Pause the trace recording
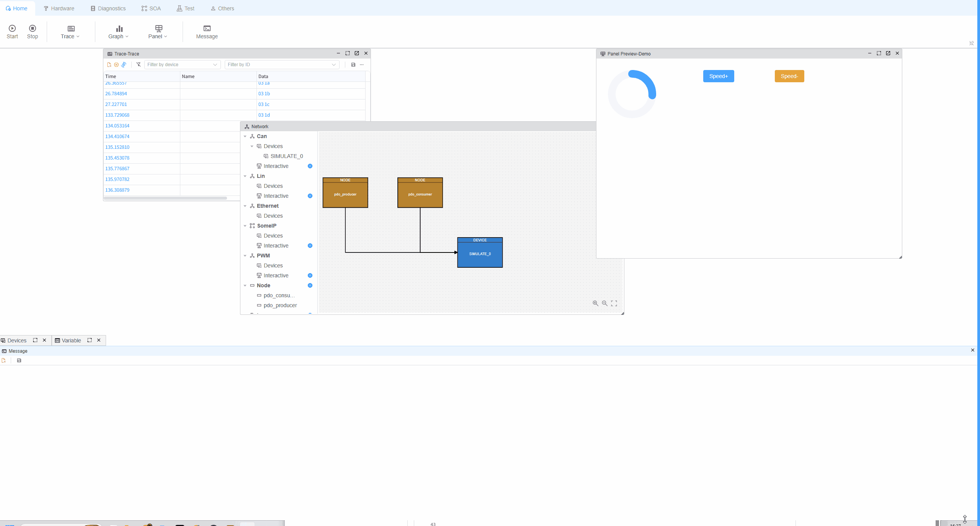 [x=116, y=65]
